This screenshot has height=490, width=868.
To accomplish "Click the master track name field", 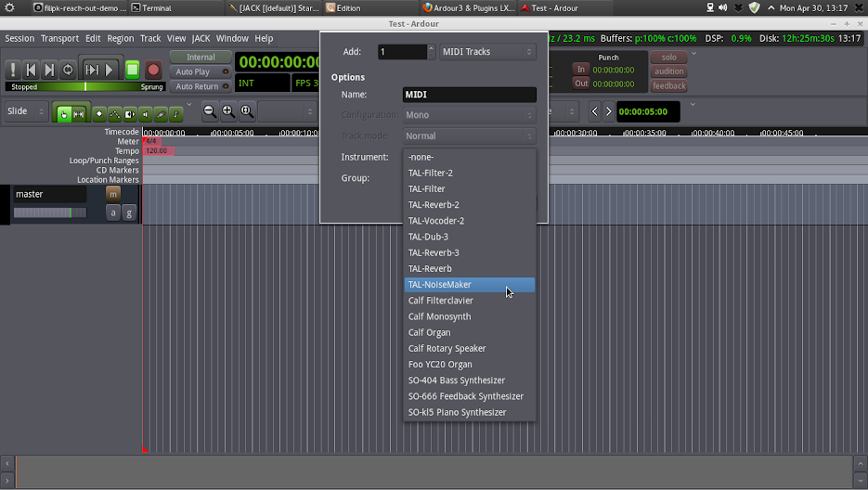I will [x=50, y=194].
